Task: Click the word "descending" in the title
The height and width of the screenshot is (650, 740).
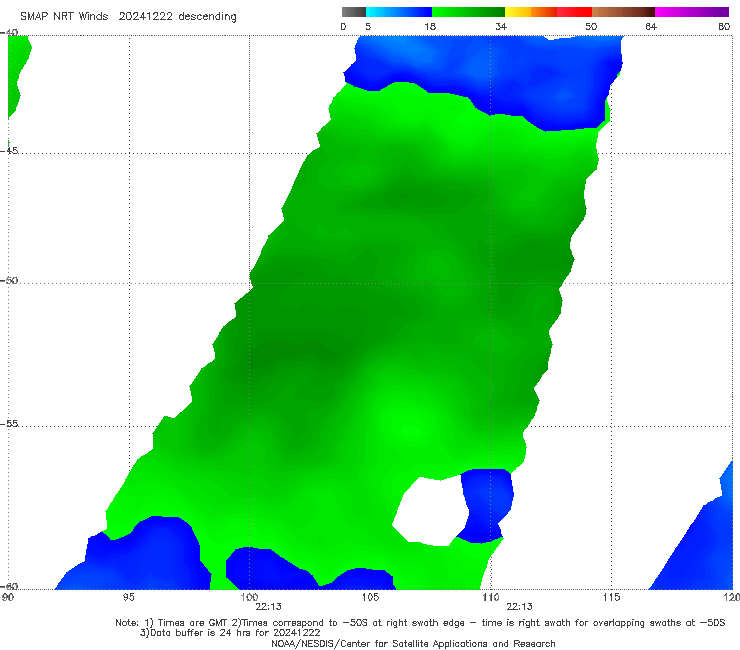Action: 208,17
